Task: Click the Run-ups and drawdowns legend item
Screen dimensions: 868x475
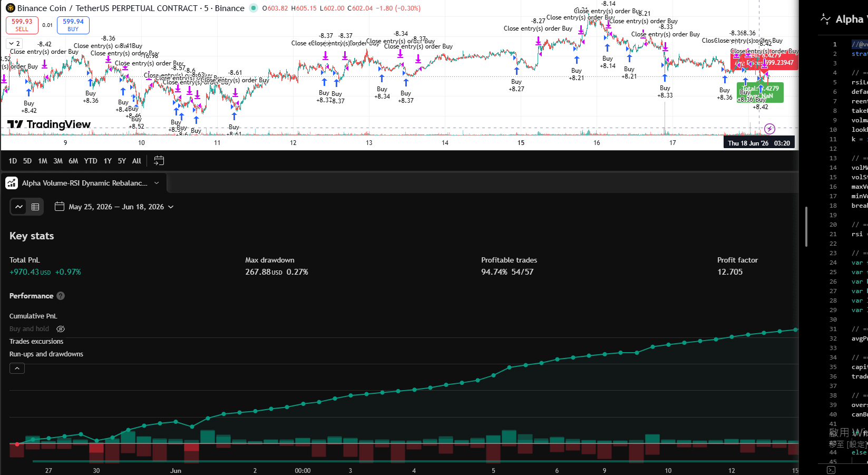Action: pyautogui.click(x=46, y=354)
